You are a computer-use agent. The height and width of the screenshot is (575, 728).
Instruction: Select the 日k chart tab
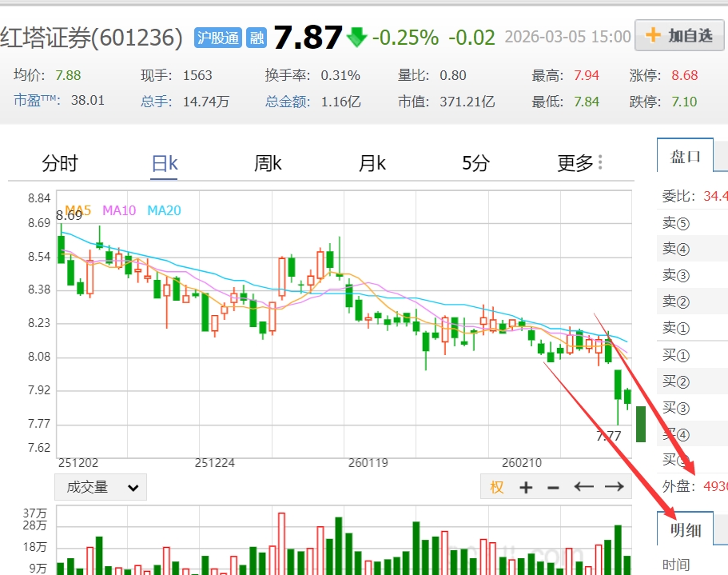[x=165, y=163]
